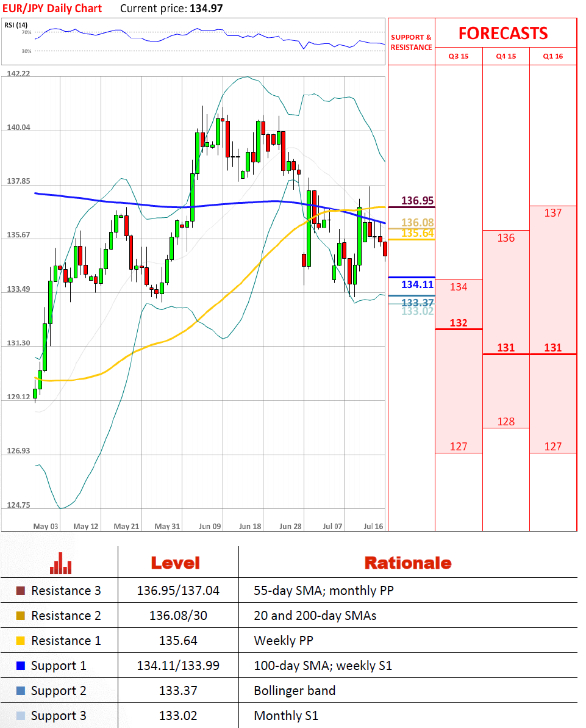Click the May 03 date axis label
The height and width of the screenshot is (728, 586).
(46, 526)
